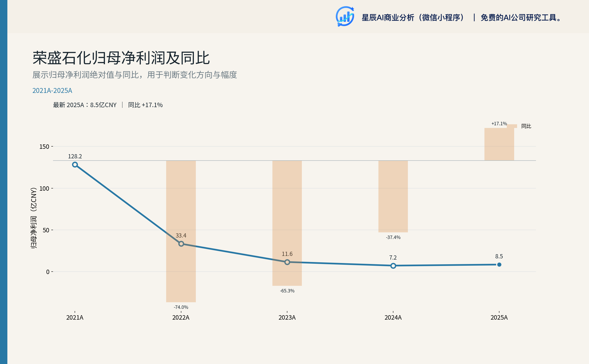Click the 128.2 value label
Screen dimensions: 589x364
pos(75,156)
